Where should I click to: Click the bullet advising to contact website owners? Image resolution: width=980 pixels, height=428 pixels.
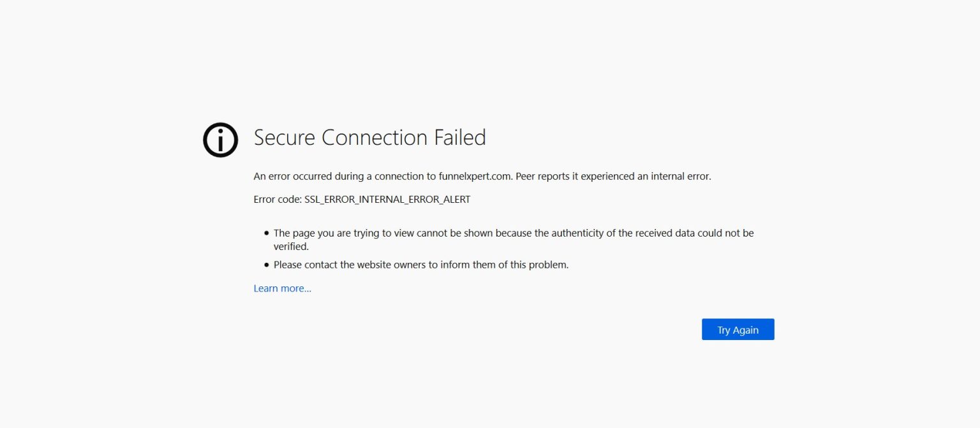(420, 264)
